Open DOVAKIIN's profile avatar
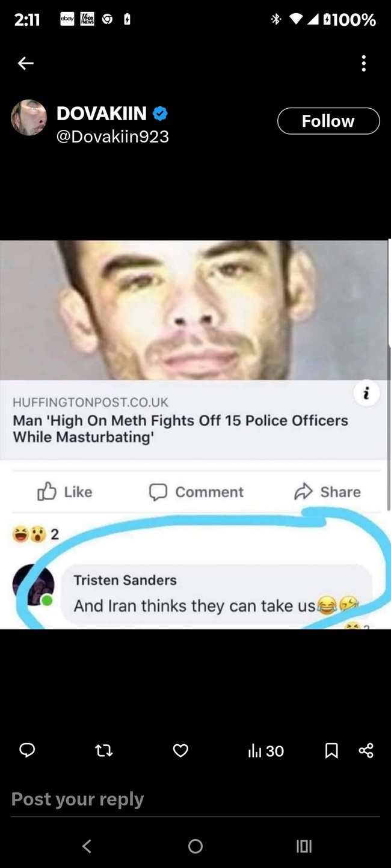 29,118
